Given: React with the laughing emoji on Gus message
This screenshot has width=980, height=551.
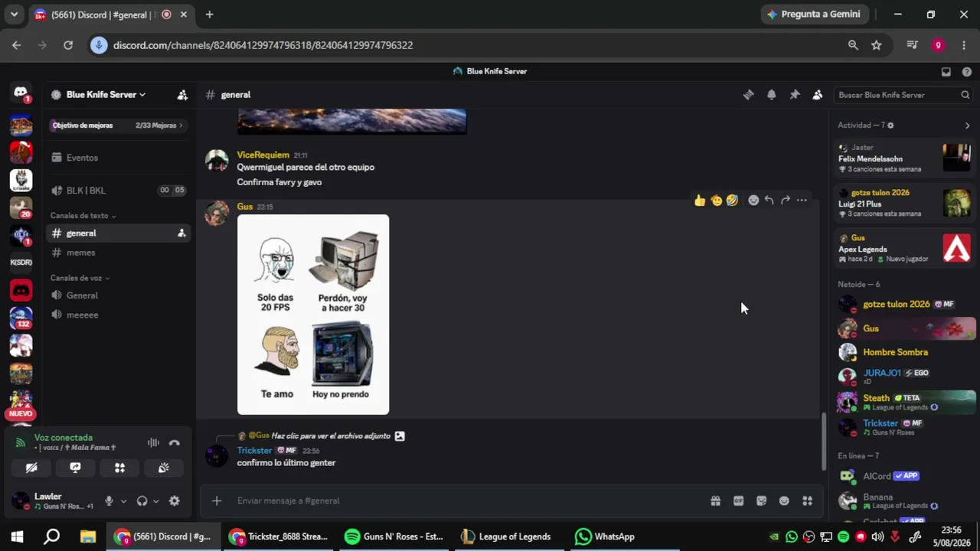Looking at the screenshot, I should [x=733, y=201].
